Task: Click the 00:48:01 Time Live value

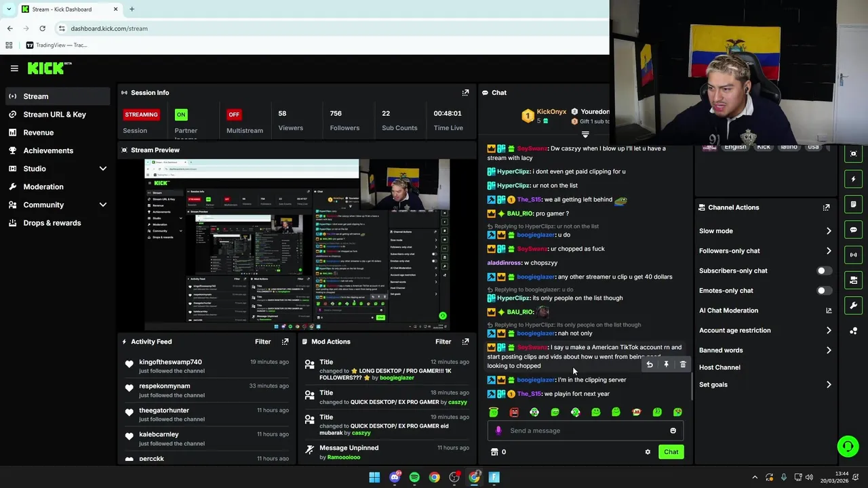Action: 448,114
